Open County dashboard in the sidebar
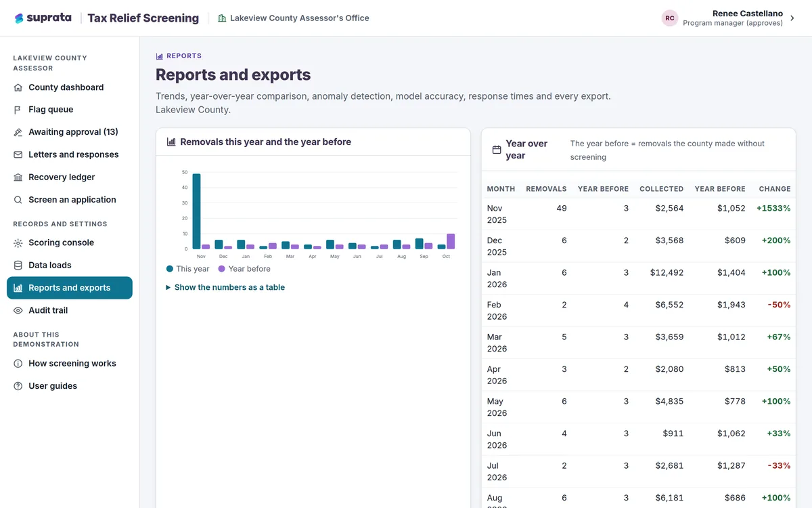Viewport: 812px width, 508px height. (x=70, y=87)
